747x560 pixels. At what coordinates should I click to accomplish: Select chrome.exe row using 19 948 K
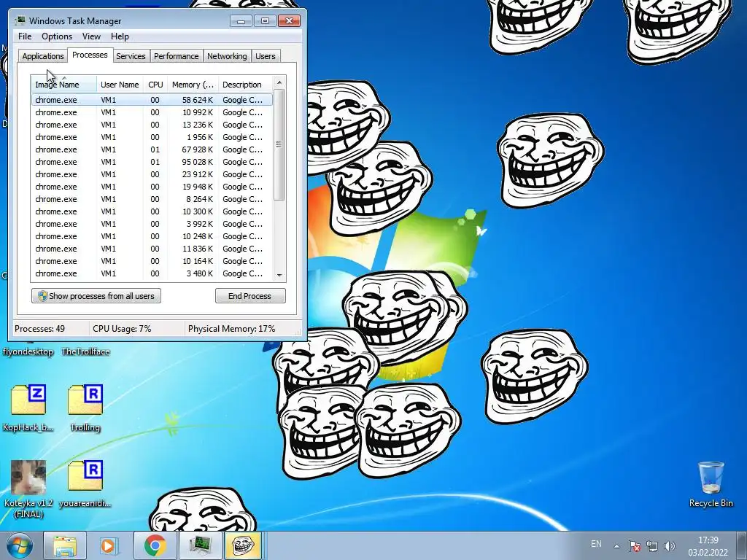(152, 187)
